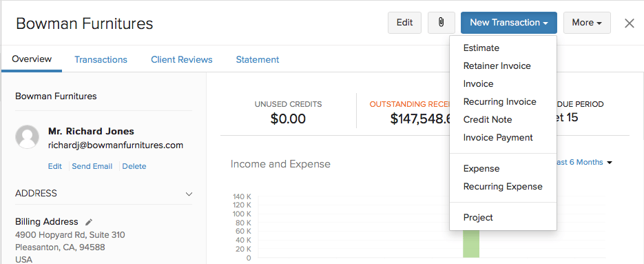Click the green bar in the chart
This screenshot has height=264, width=644.
click(471, 243)
